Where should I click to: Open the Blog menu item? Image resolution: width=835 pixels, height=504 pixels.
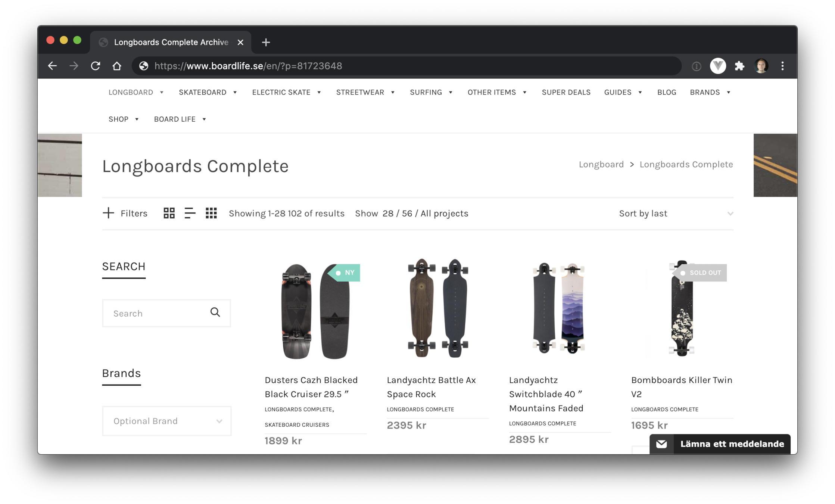point(666,92)
